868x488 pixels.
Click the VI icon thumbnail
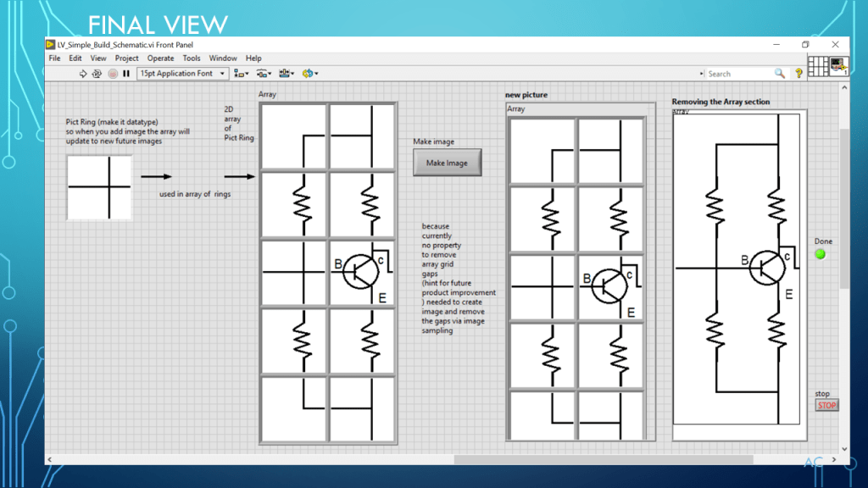coord(838,66)
